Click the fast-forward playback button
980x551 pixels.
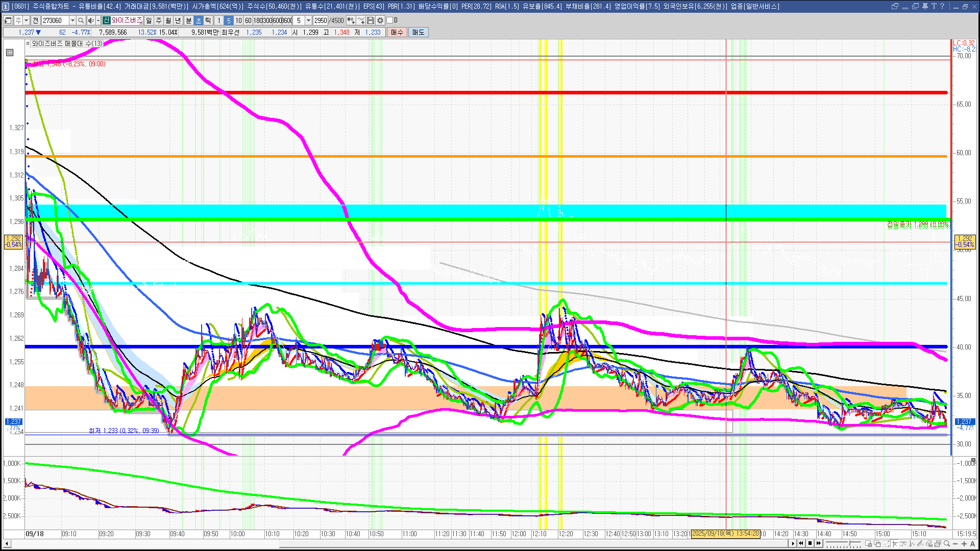819,543
